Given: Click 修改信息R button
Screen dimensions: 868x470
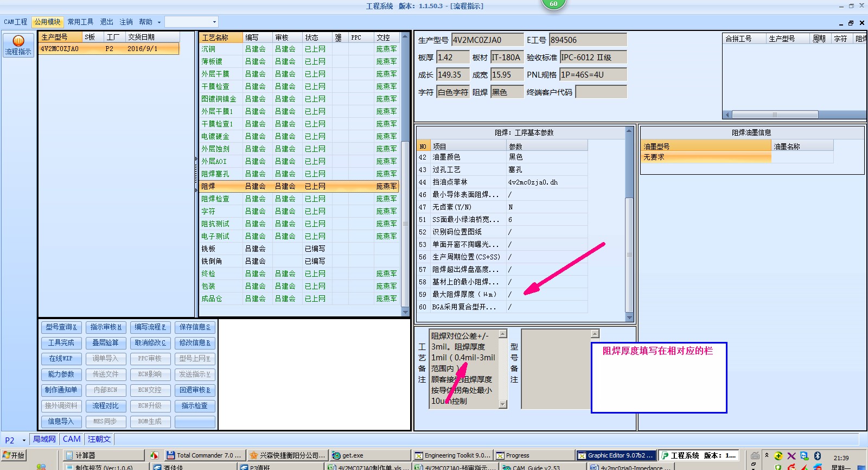Looking at the screenshot, I should click(x=195, y=343).
